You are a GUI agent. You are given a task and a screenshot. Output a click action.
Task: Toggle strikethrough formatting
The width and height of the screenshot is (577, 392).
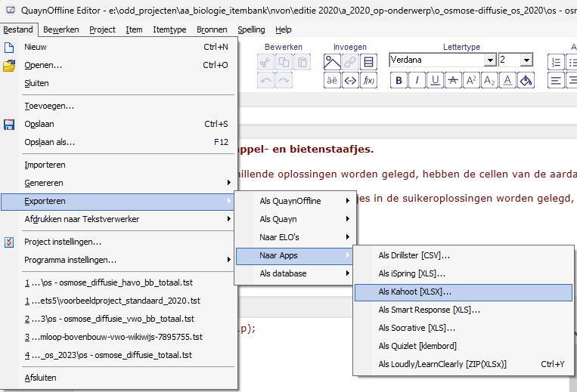453,81
